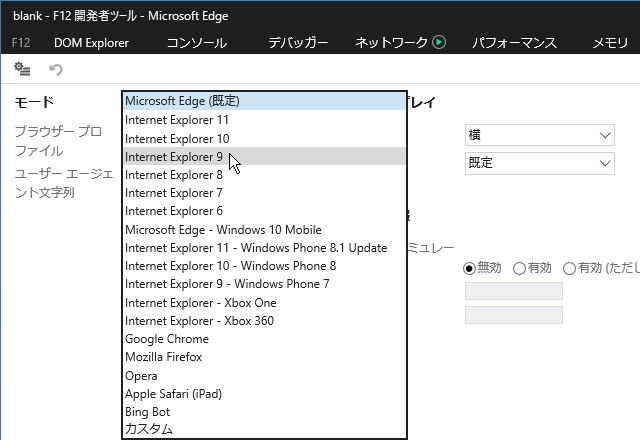640x440 pixels.
Task: Select Microsoft Edge (既定) in the list
Action: [x=264, y=101]
